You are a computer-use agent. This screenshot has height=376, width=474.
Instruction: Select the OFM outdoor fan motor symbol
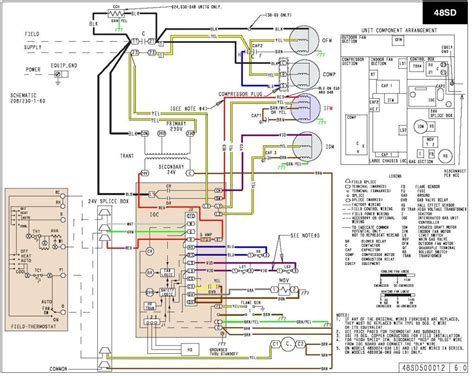(x=303, y=41)
